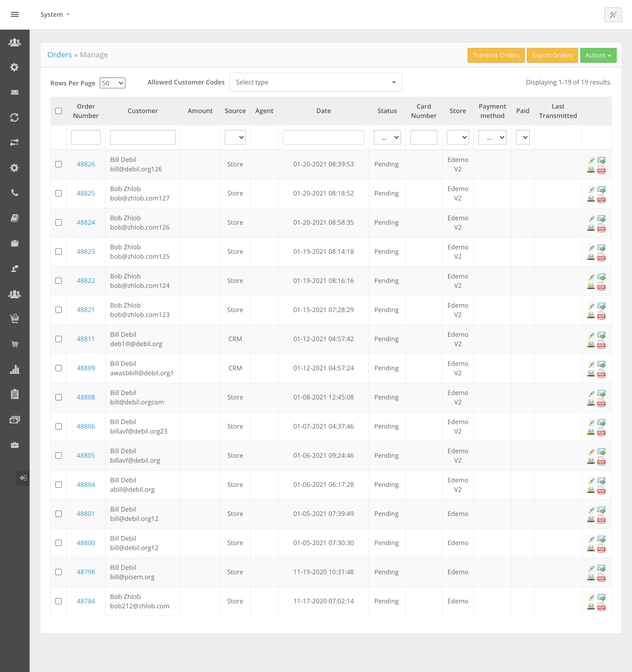Screen dimensions: 632x672
Task: Open the Status filter dropdown
Action: (387, 138)
